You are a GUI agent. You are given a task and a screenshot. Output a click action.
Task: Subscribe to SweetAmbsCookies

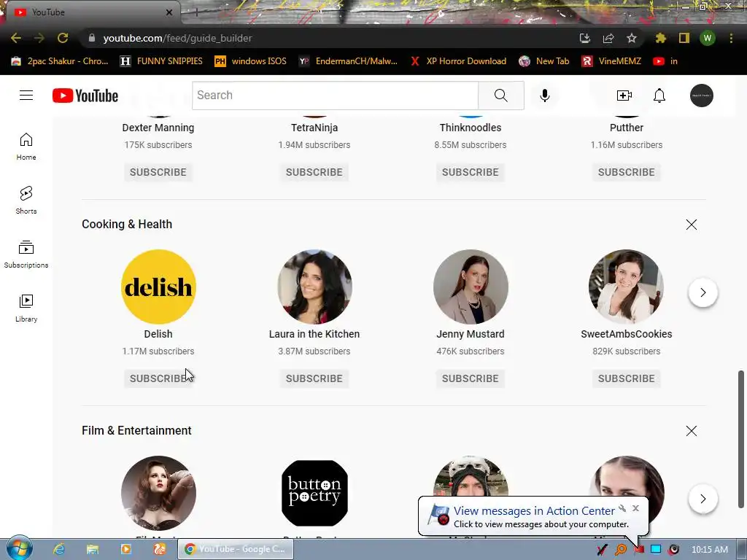pyautogui.click(x=627, y=378)
